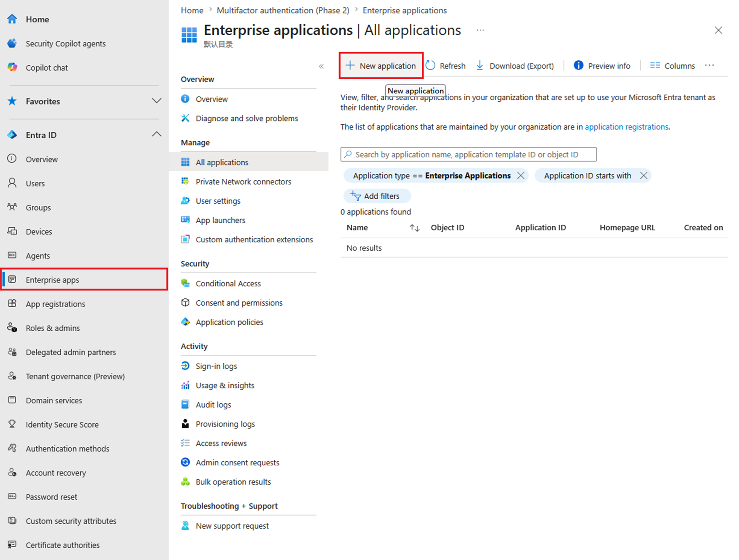Click the New application button

click(x=381, y=66)
